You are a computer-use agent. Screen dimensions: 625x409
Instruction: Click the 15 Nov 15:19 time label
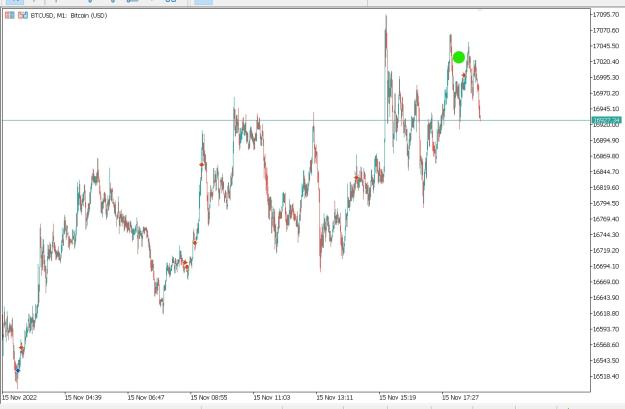(398, 397)
